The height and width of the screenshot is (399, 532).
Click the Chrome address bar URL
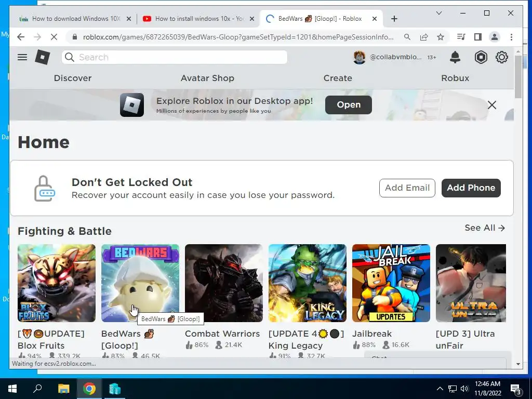click(238, 37)
